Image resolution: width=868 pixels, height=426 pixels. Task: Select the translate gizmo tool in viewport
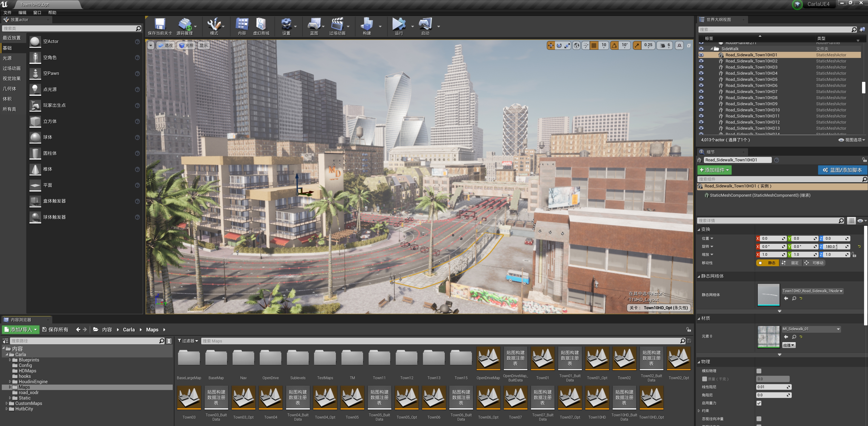(551, 45)
